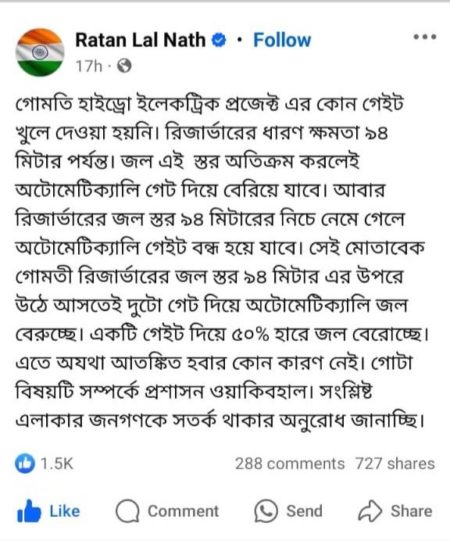Tap the Comment button label

click(183, 511)
